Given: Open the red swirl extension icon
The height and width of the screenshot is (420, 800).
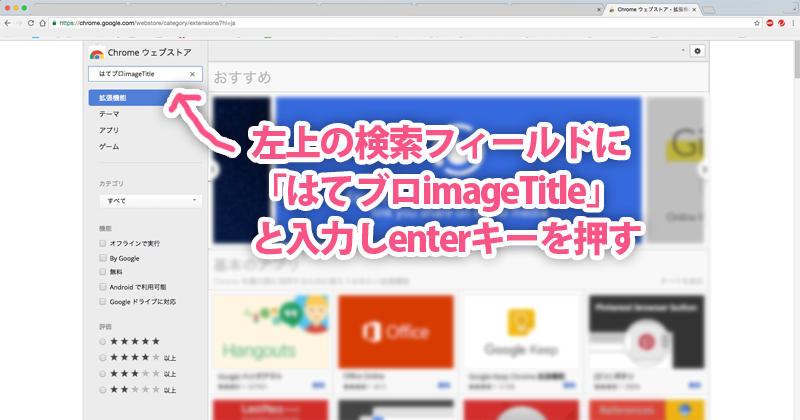Looking at the screenshot, I should click(x=781, y=23).
